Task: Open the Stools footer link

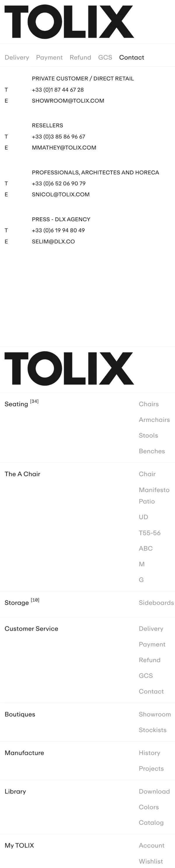Action: click(x=148, y=435)
